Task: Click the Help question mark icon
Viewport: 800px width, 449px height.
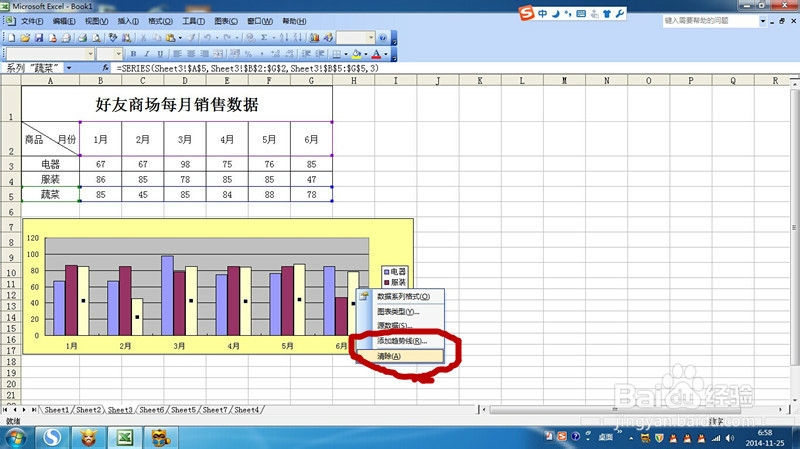Action: [x=383, y=38]
